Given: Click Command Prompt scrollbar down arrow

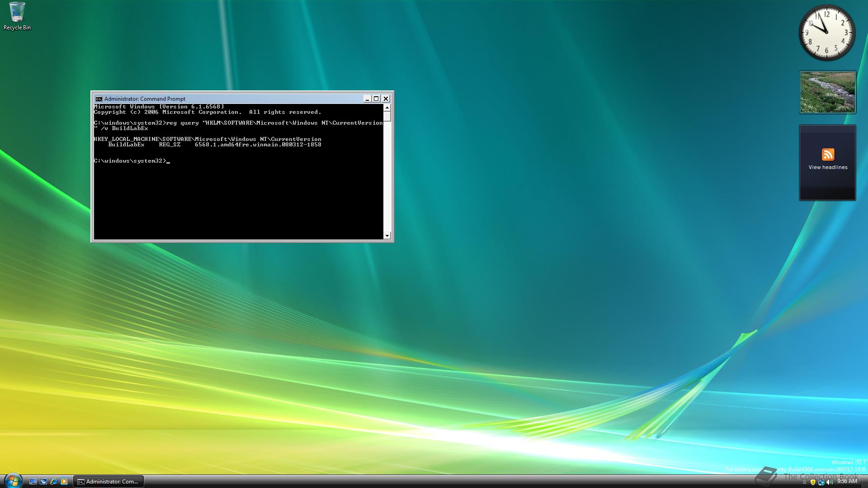Looking at the screenshot, I should point(387,235).
